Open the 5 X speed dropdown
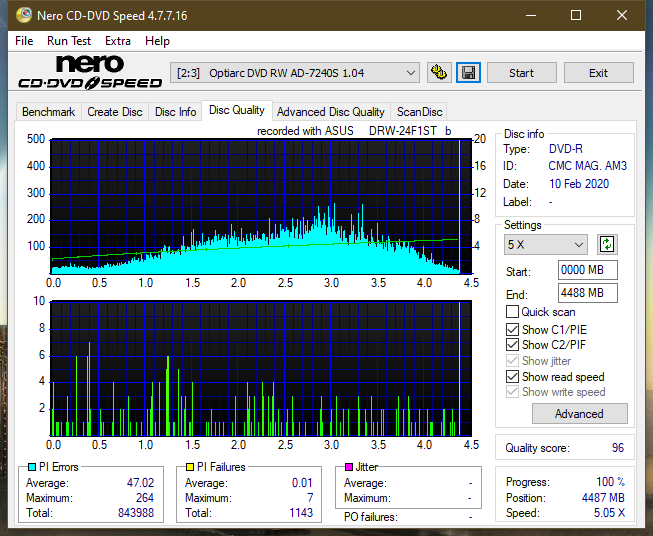653x536 pixels. (546, 244)
